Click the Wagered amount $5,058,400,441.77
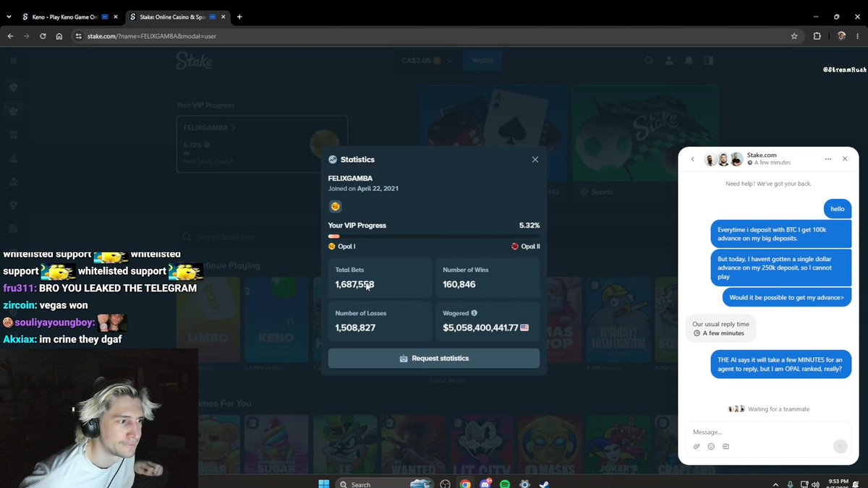 pyautogui.click(x=481, y=328)
